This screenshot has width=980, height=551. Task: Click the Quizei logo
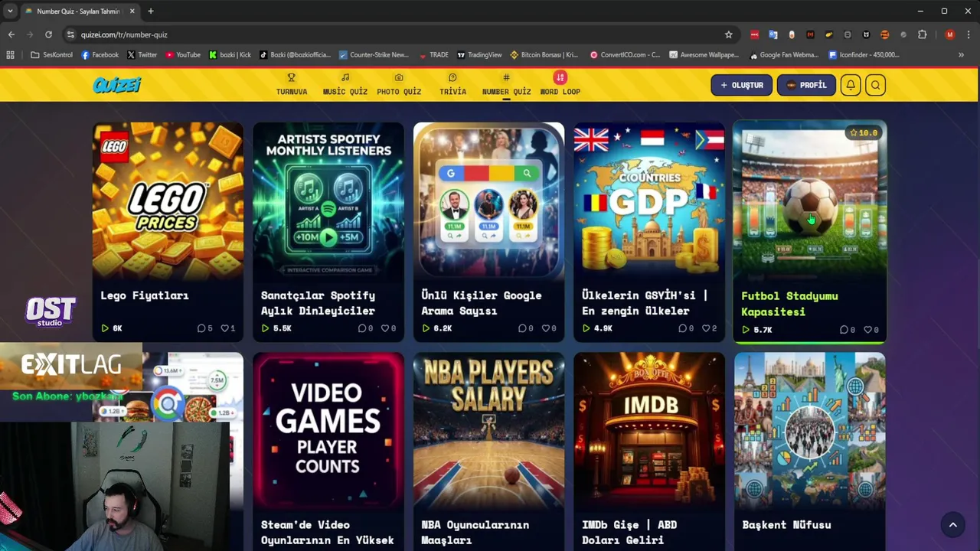[117, 85]
